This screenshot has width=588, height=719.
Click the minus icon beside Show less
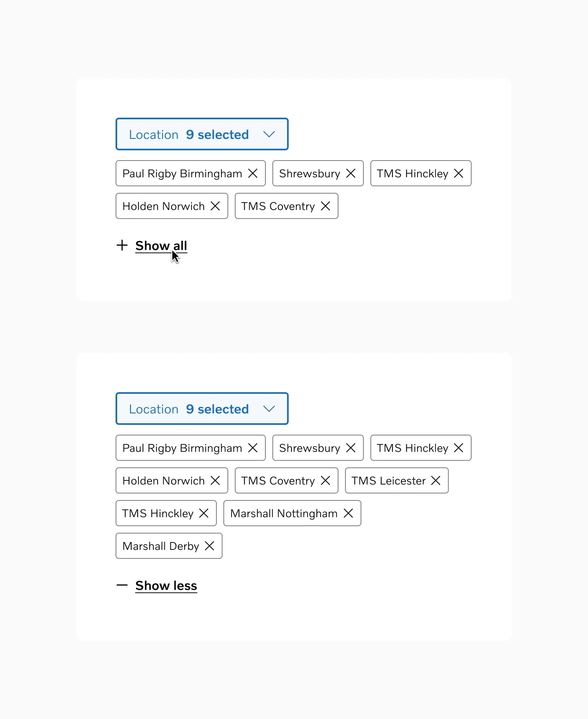(x=122, y=585)
